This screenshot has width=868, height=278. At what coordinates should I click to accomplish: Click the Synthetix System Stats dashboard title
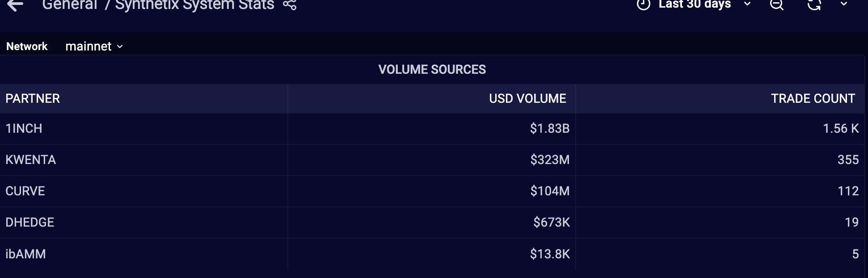[x=194, y=5]
